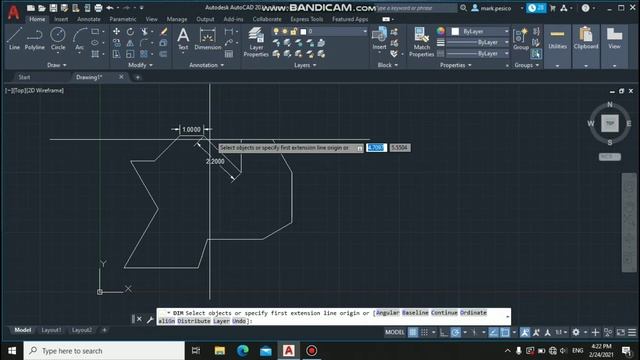Open Layer Properties manager

pyautogui.click(x=256, y=42)
